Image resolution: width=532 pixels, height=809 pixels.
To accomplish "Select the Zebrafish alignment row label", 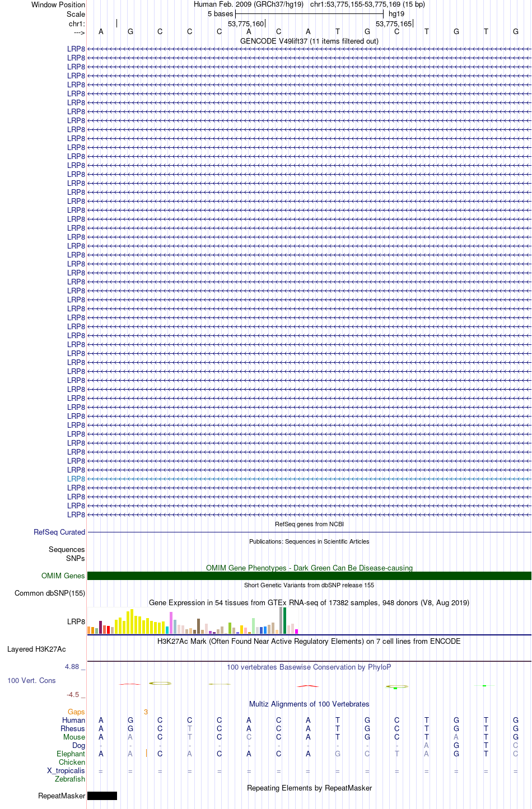I will point(70,779).
